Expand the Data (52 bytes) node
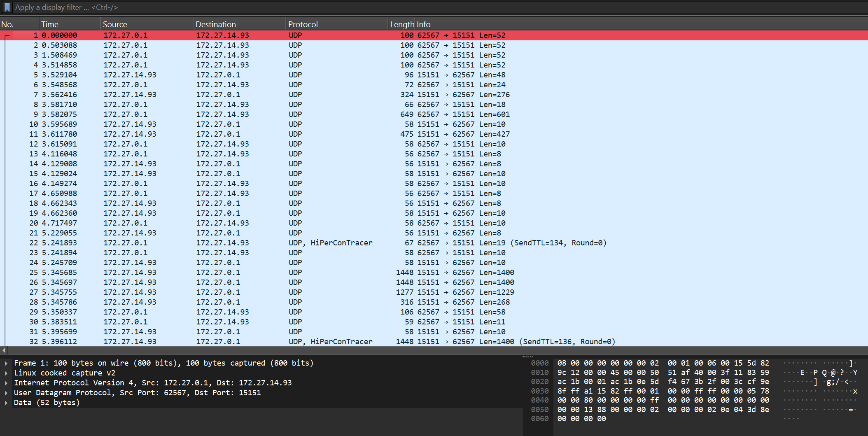The image size is (868, 436). [x=6, y=403]
